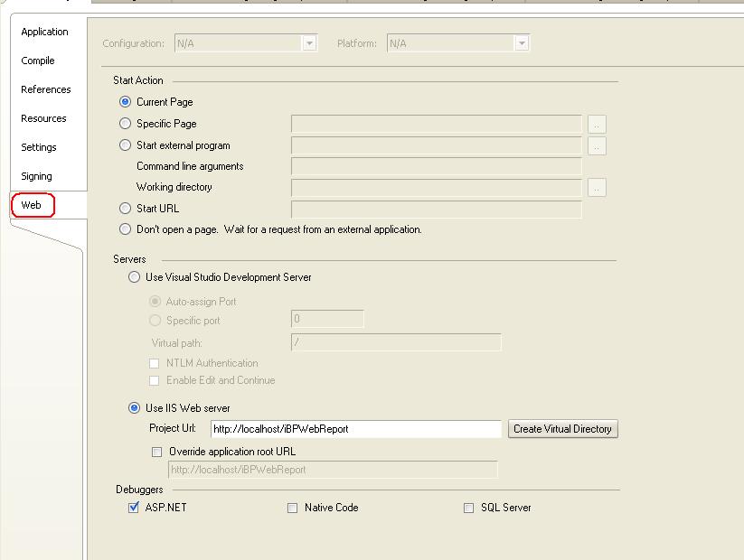Click browse button for Working directory
The image size is (744, 560).
[597, 187]
